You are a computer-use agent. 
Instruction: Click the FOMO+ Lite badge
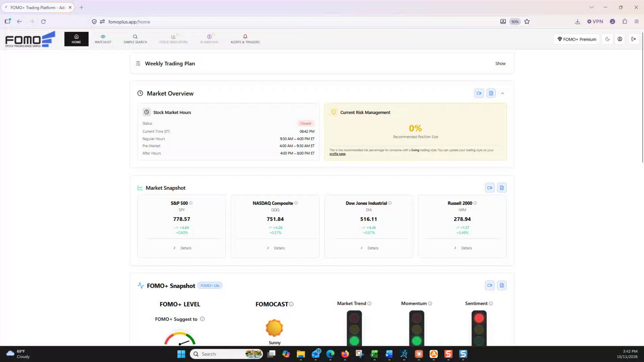point(210,286)
